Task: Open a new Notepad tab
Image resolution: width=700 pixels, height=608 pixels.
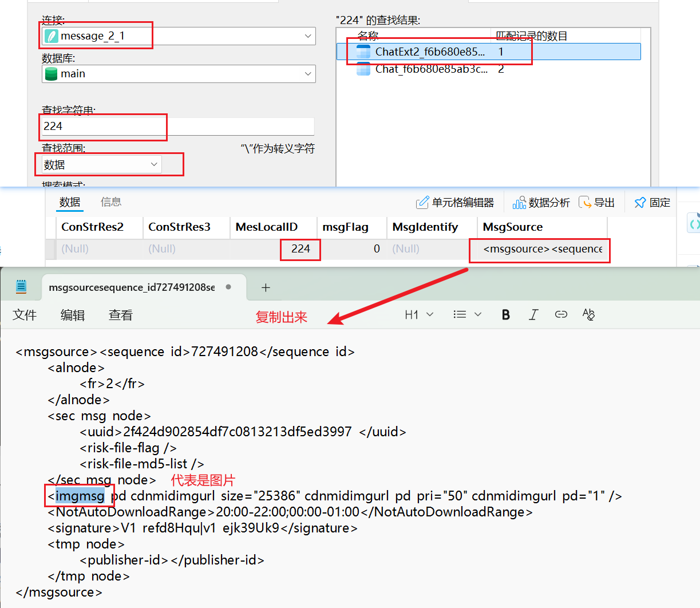Action: tap(266, 287)
